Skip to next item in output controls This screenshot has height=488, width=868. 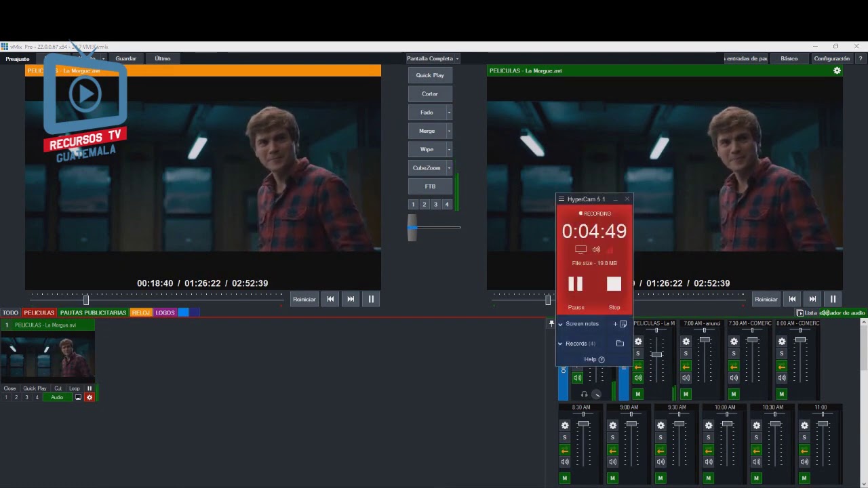pyautogui.click(x=812, y=299)
